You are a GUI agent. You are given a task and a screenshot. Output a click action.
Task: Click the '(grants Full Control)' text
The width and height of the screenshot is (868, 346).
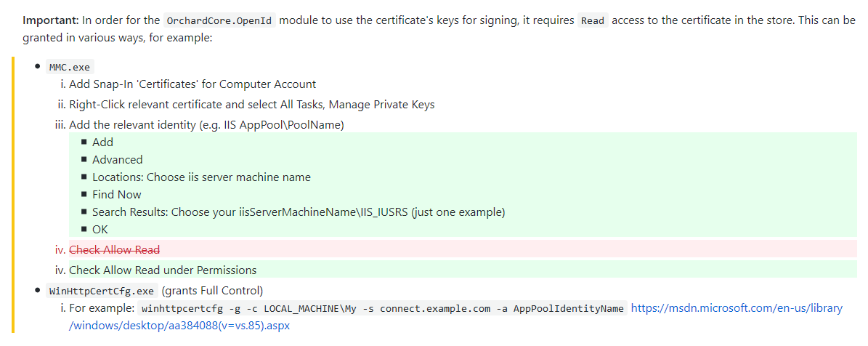(212, 291)
